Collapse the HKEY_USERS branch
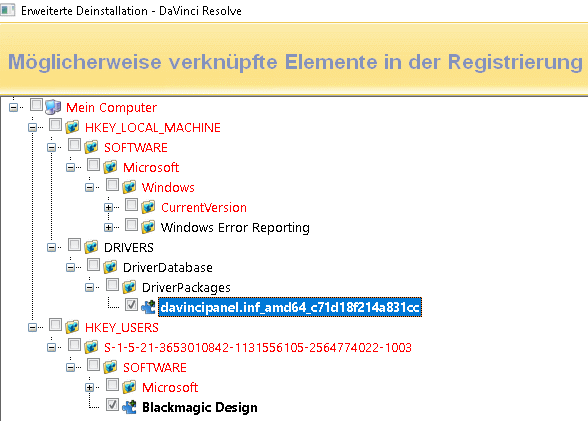This screenshot has height=421, width=588. [33, 327]
